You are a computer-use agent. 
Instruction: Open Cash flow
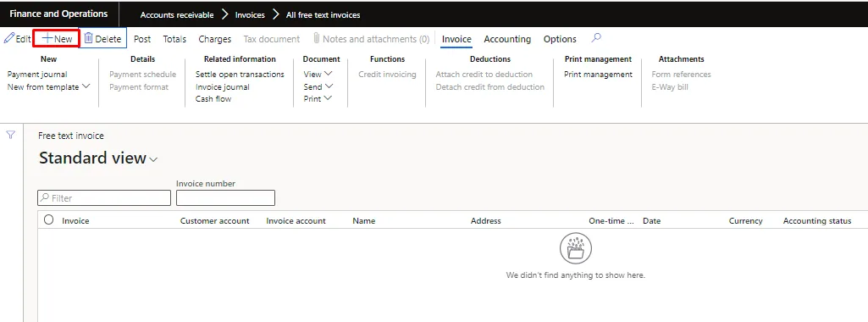tap(213, 98)
